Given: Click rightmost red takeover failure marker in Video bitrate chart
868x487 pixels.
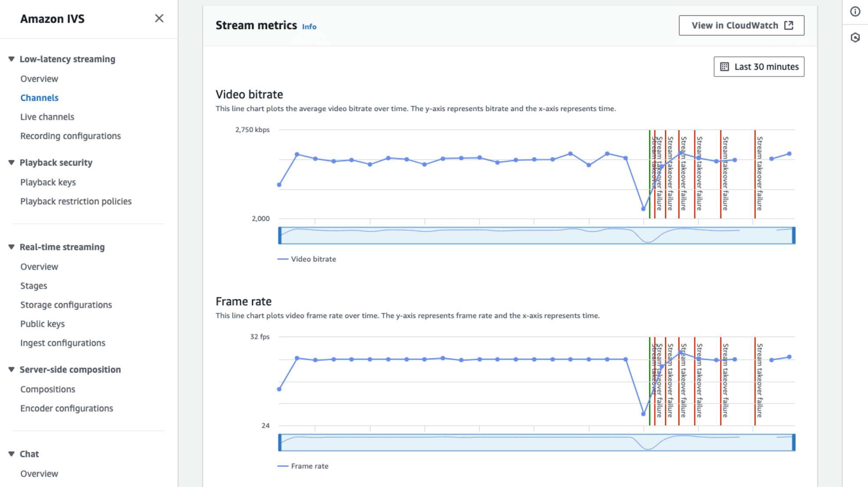Looking at the screenshot, I should pos(755,174).
